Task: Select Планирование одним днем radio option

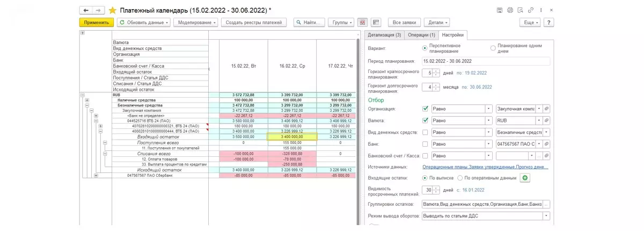Action: click(x=493, y=48)
